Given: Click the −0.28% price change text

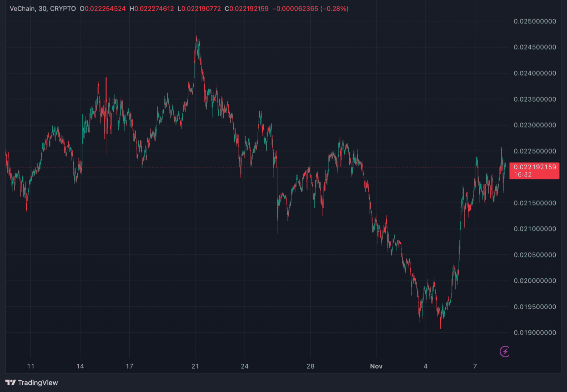Looking at the screenshot, I should tap(334, 9).
